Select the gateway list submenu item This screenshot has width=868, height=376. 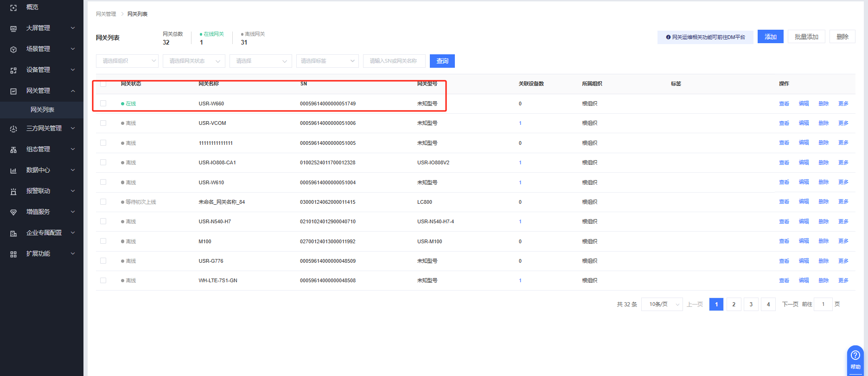click(42, 110)
